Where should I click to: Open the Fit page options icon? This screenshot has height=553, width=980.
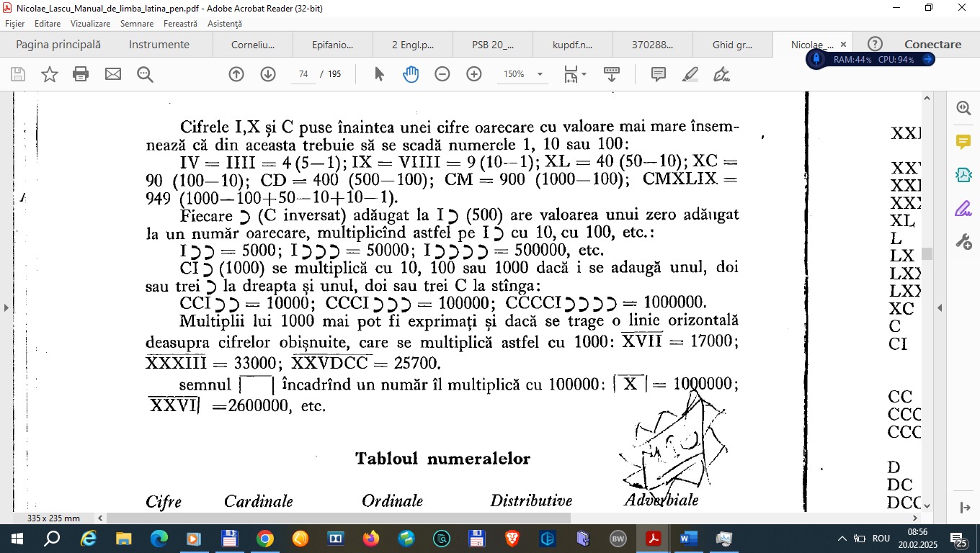(575, 74)
